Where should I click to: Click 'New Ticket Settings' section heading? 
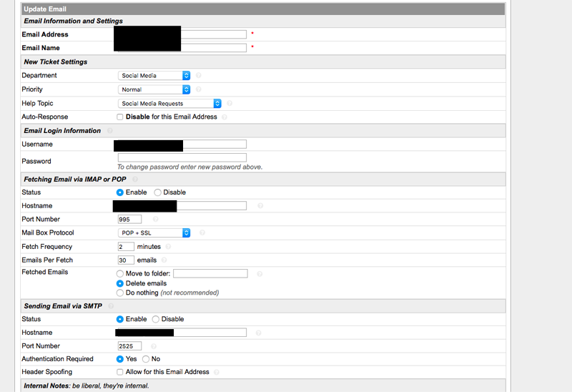coord(56,62)
